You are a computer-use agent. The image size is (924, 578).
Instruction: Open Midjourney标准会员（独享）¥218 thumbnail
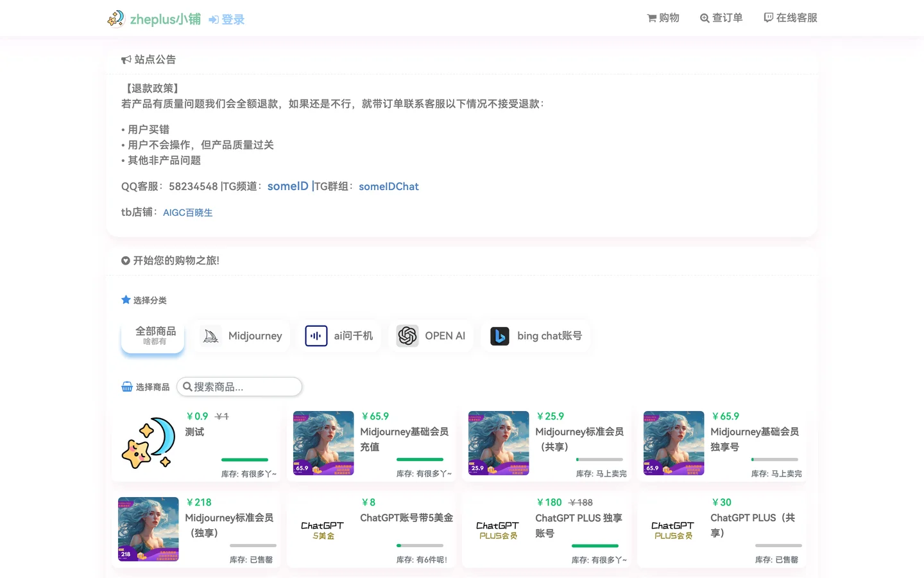click(148, 529)
